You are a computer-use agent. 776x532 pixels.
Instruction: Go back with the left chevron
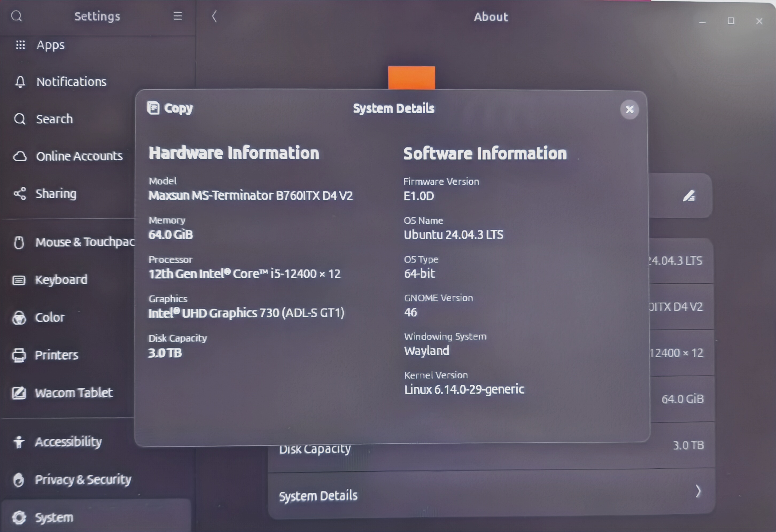214,16
